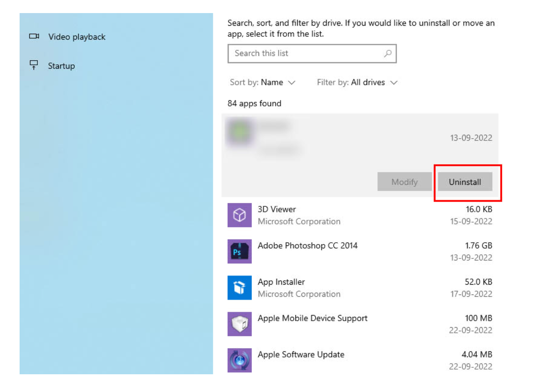
Task: Select the 3D Viewer app icon
Action: point(239,215)
